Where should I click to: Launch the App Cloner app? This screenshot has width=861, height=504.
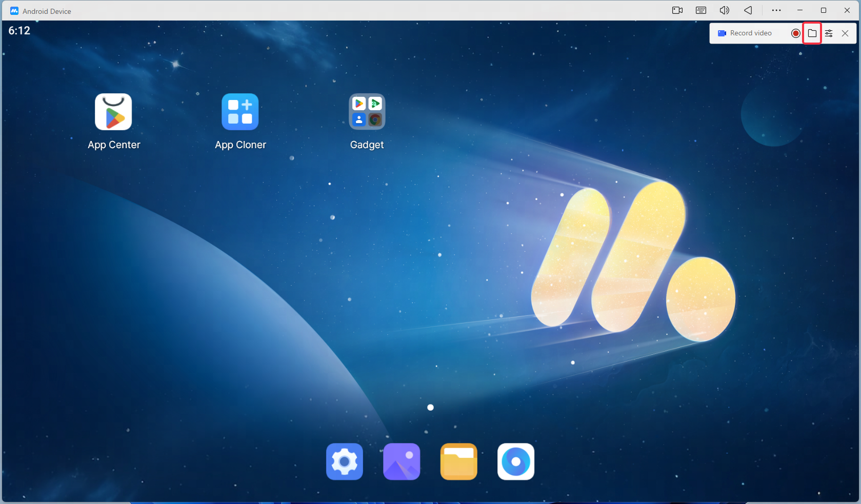click(x=240, y=112)
